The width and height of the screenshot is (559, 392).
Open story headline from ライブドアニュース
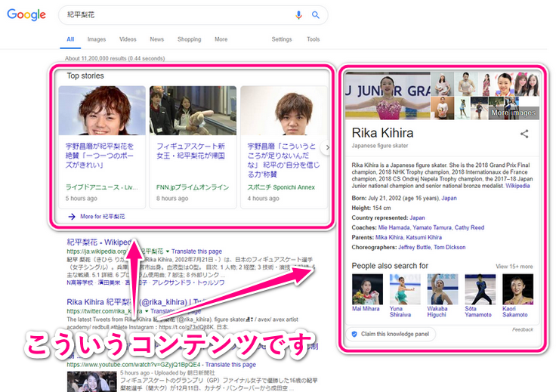coord(100,156)
